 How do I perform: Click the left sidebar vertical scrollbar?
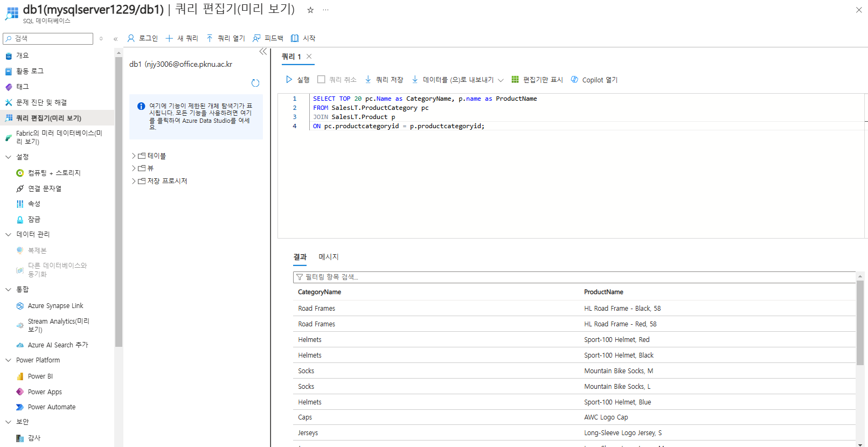click(119, 202)
